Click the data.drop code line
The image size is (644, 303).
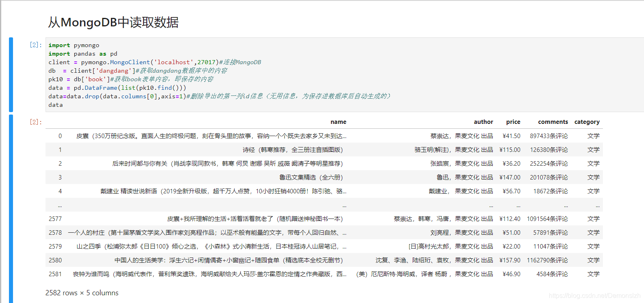[x=220, y=96]
